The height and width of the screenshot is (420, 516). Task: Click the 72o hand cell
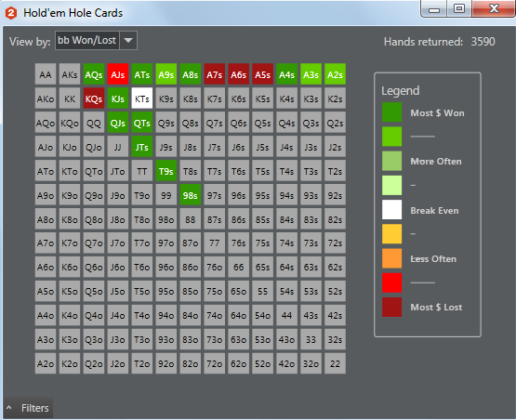214,363
